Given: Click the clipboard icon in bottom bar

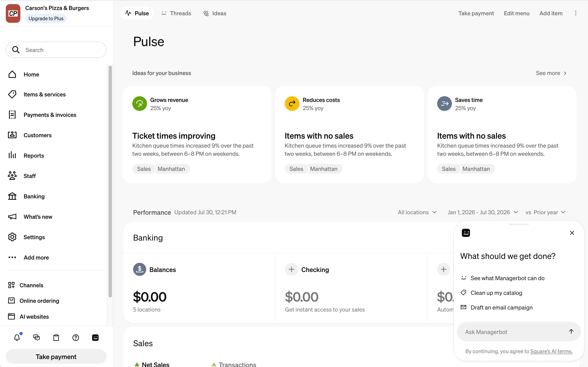Looking at the screenshot, I should 56,337.
